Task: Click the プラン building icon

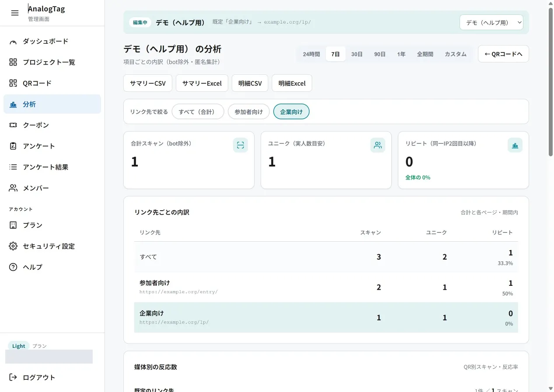Action: click(13, 225)
